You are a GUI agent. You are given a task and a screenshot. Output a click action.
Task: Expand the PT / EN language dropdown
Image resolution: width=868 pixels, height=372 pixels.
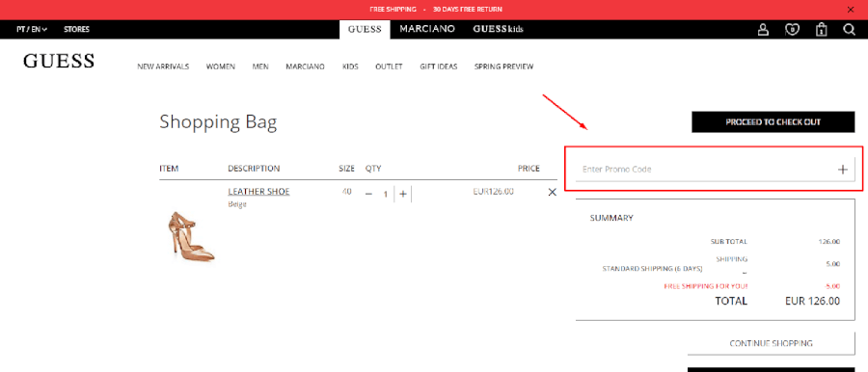point(32,29)
